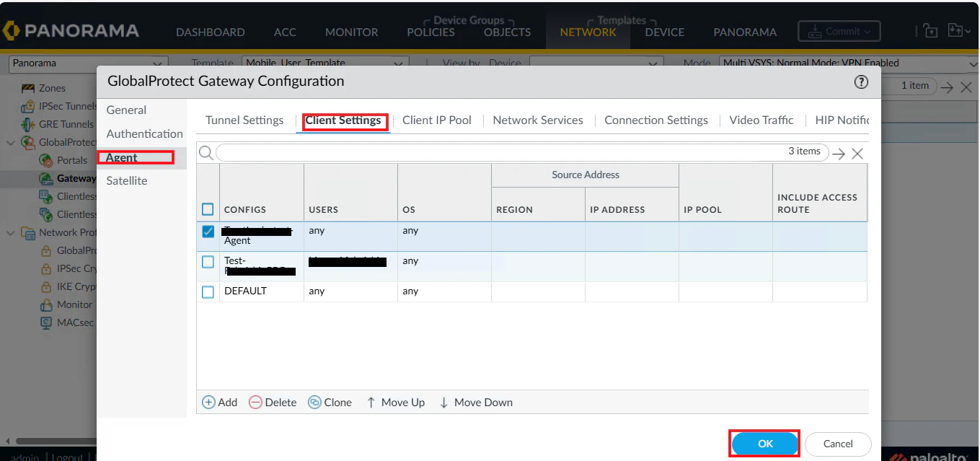Image resolution: width=980 pixels, height=461 pixels.
Task: Switch to the Tunnel Settings tab
Action: click(x=244, y=120)
